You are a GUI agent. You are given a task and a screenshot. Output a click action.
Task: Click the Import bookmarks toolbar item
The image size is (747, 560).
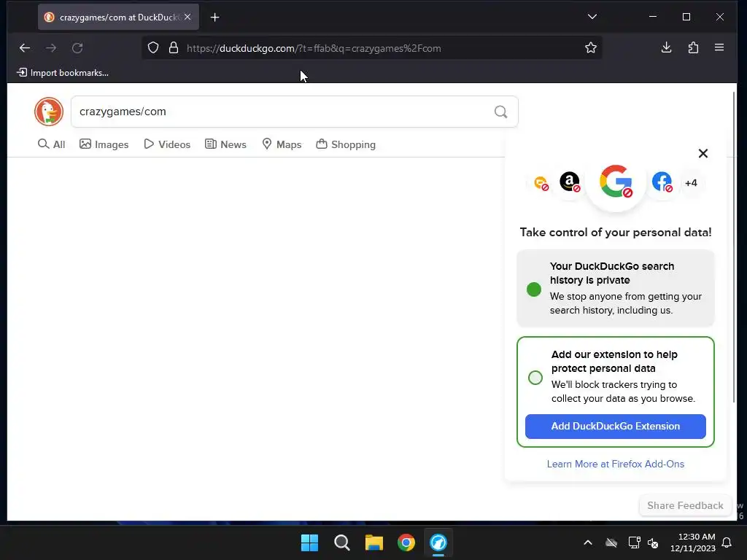pyautogui.click(x=63, y=72)
